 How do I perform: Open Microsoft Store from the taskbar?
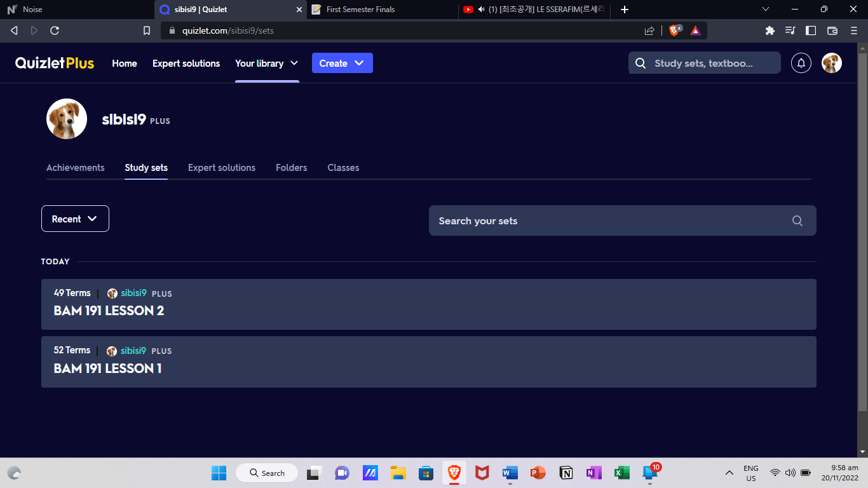click(x=426, y=473)
